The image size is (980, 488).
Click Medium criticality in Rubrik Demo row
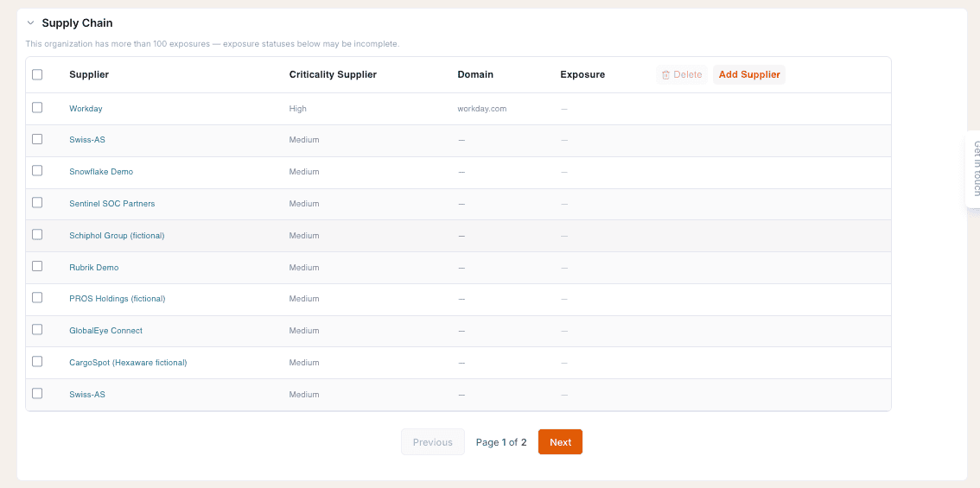(x=303, y=268)
